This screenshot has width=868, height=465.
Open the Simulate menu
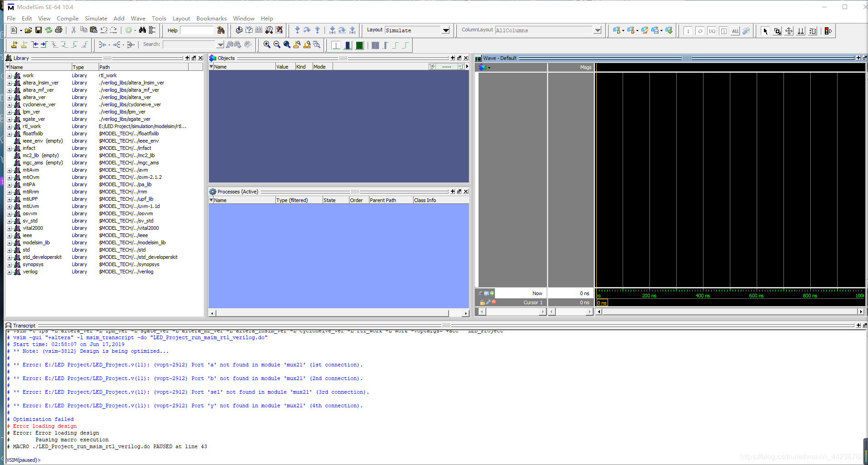pos(96,18)
